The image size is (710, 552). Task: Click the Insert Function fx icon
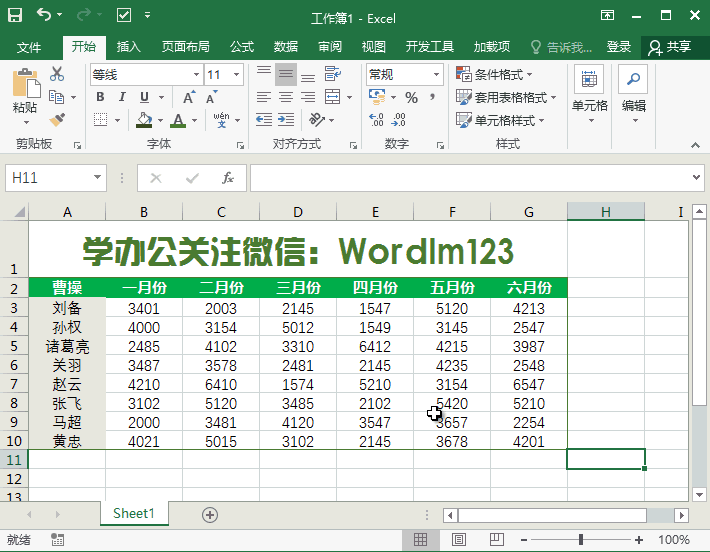coord(227,178)
